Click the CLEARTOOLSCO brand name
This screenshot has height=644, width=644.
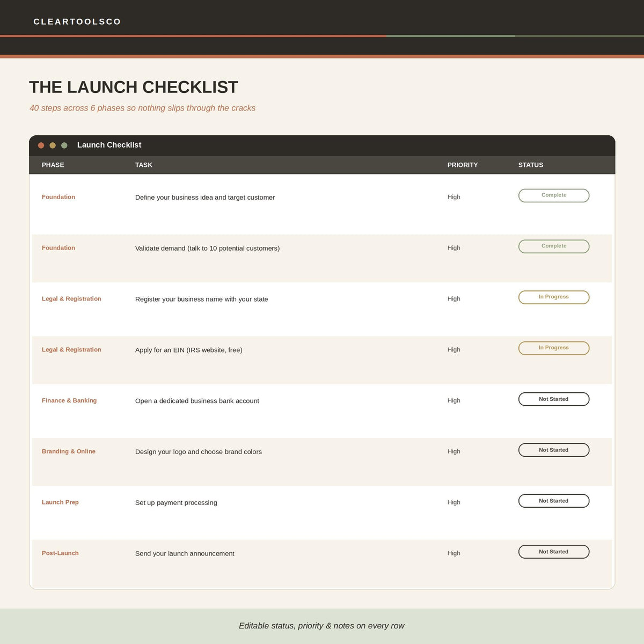(x=77, y=21)
